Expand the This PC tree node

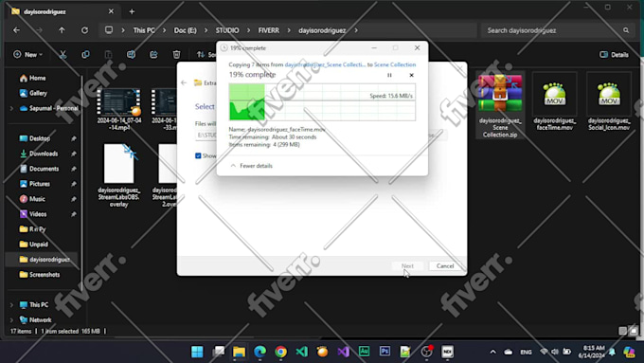[11, 305]
